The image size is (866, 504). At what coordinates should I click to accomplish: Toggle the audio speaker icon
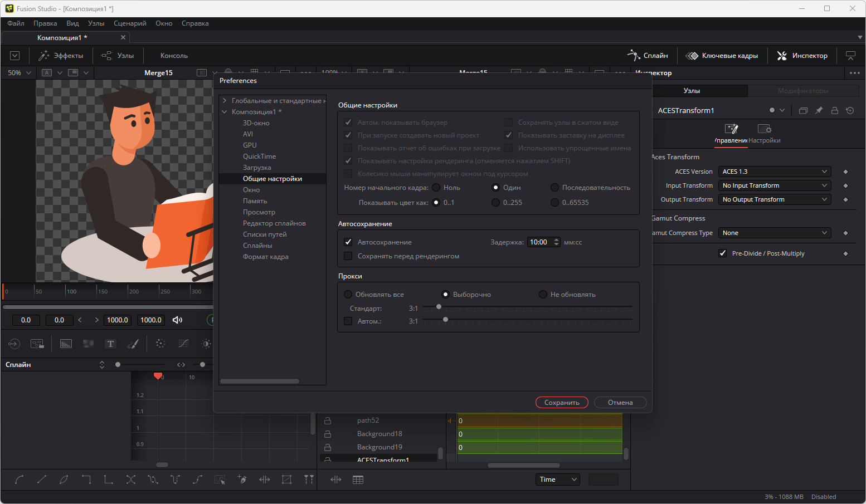pyautogui.click(x=177, y=320)
